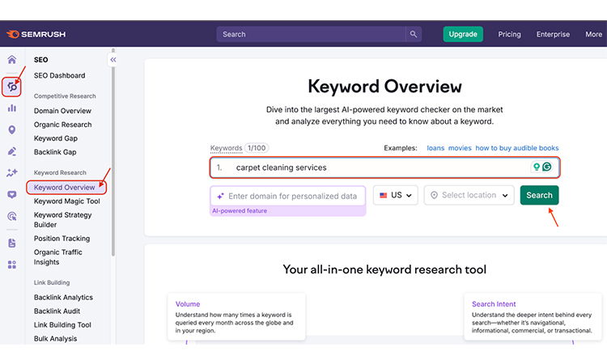This screenshot has height=364, width=607.
Task: Open Backlink Audit
Action: pyautogui.click(x=57, y=311)
